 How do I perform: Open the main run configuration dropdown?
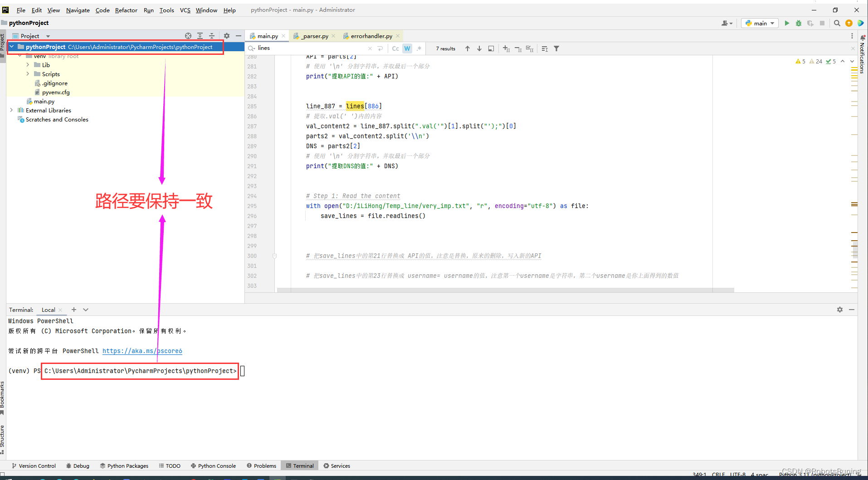(x=760, y=23)
